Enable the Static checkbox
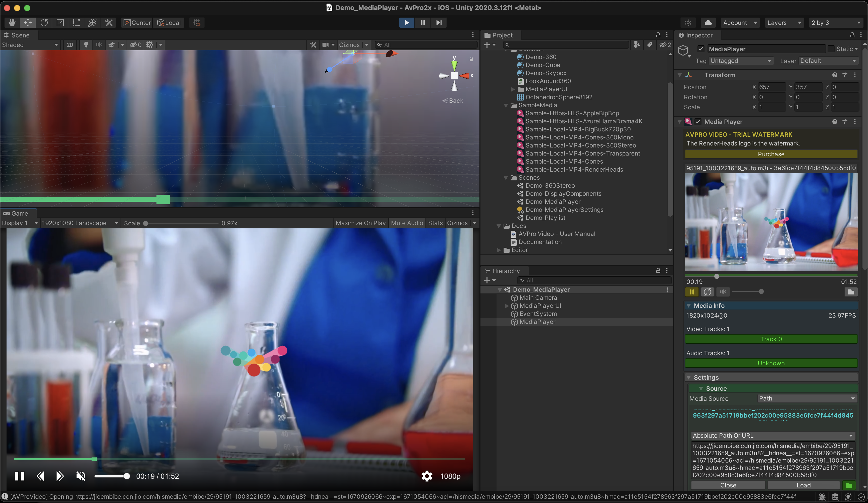 tap(831, 49)
